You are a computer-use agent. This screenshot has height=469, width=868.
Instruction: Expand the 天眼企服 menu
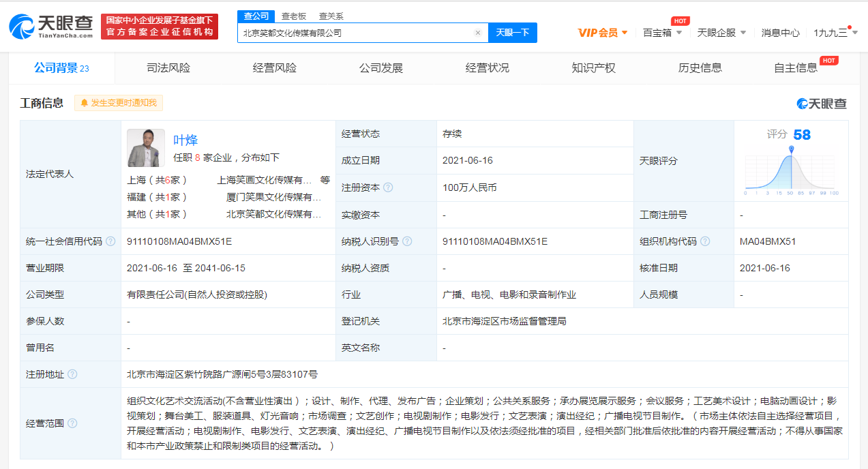[721, 33]
